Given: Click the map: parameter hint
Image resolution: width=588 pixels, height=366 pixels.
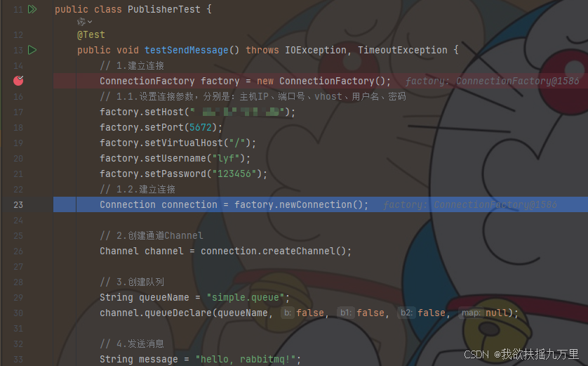Looking at the screenshot, I should coord(471,313).
